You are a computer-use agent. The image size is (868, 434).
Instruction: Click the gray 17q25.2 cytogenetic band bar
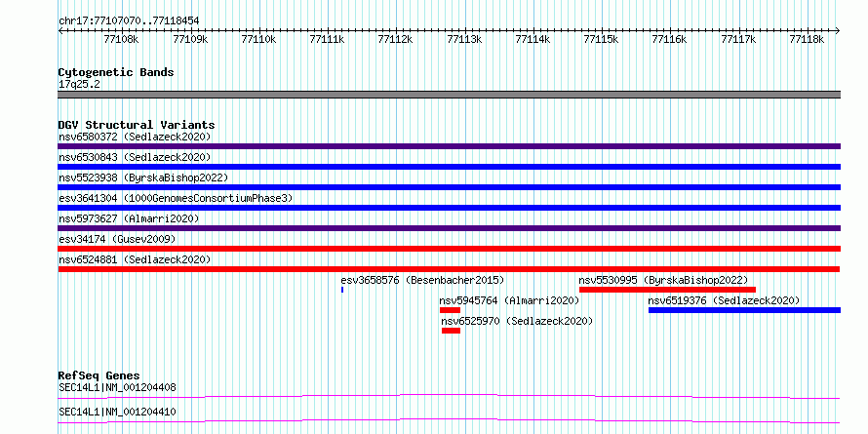[x=449, y=95]
